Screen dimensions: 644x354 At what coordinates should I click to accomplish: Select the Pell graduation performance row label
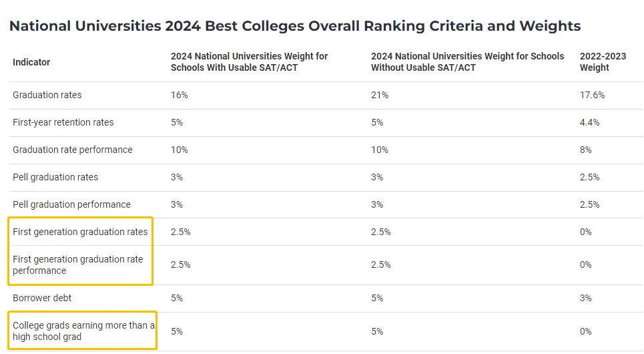click(x=71, y=204)
